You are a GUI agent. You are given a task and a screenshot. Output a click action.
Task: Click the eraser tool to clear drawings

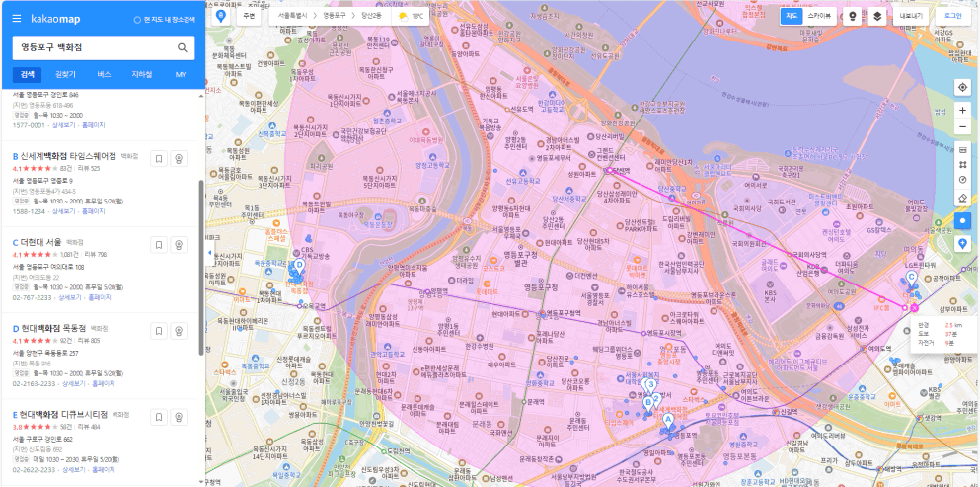point(962,198)
